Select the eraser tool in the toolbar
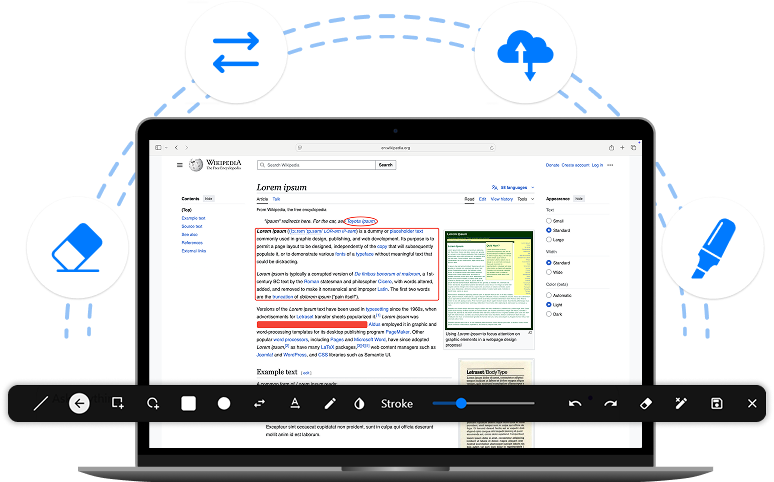Image resolution: width=774 pixels, height=482 pixels. click(645, 404)
